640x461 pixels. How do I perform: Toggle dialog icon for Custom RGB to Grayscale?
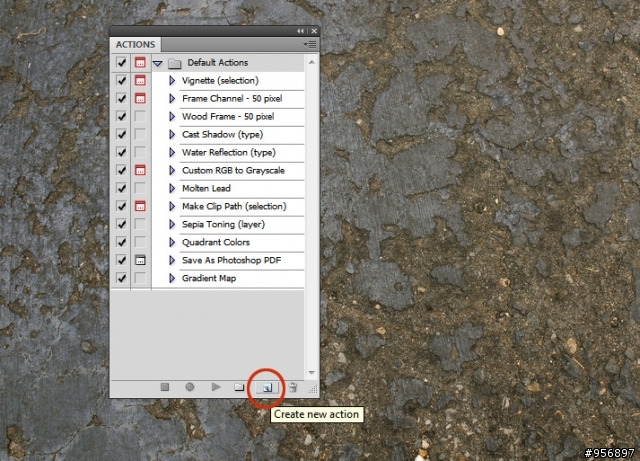[x=140, y=170]
